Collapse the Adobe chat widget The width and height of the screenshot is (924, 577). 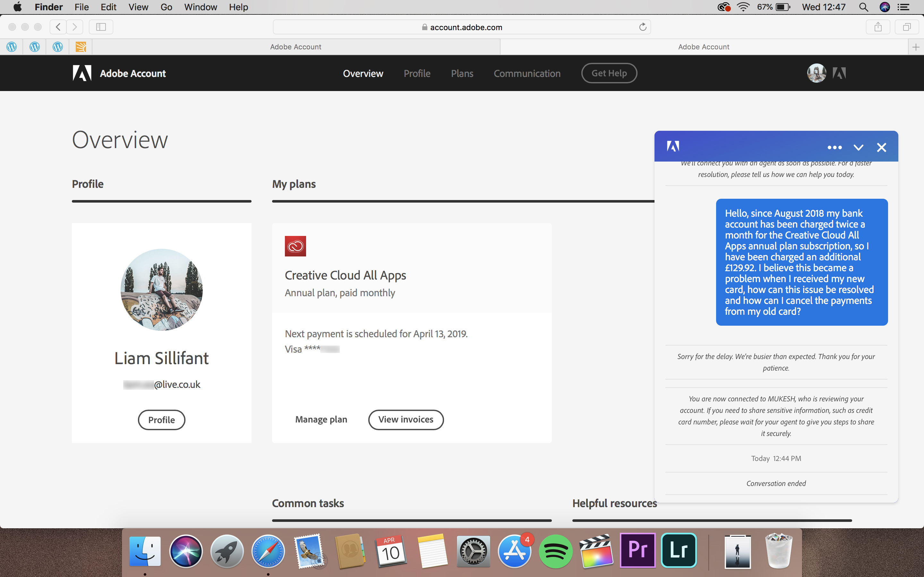coord(858,147)
